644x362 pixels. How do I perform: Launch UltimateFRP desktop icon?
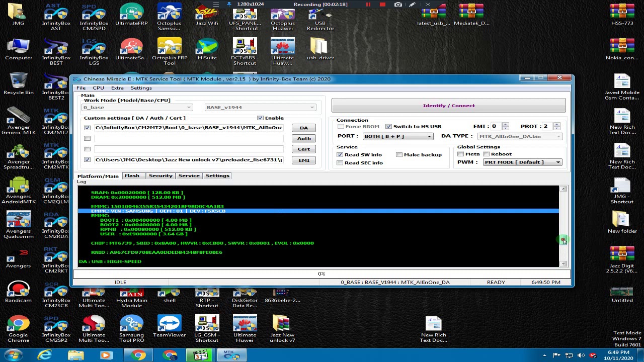click(x=131, y=15)
